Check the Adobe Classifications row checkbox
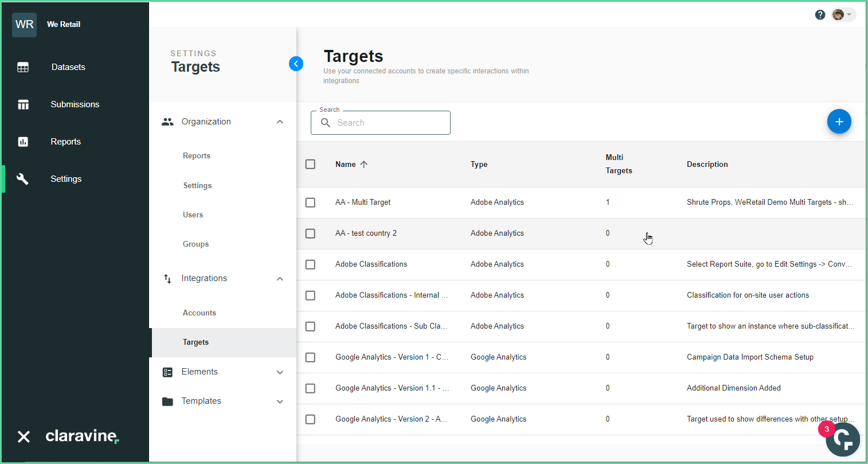 pos(310,264)
